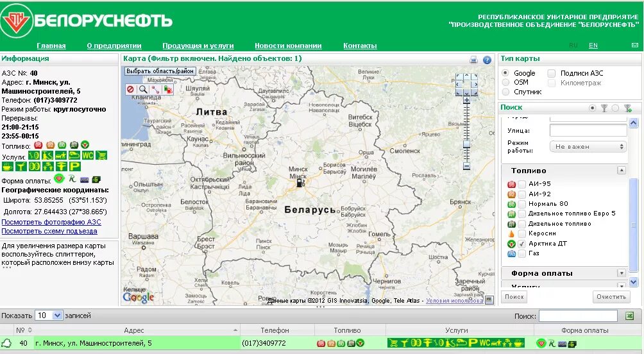Uncheck the Арктика ДТ checkbox
Screen dimensions: 644x354
coord(521,244)
